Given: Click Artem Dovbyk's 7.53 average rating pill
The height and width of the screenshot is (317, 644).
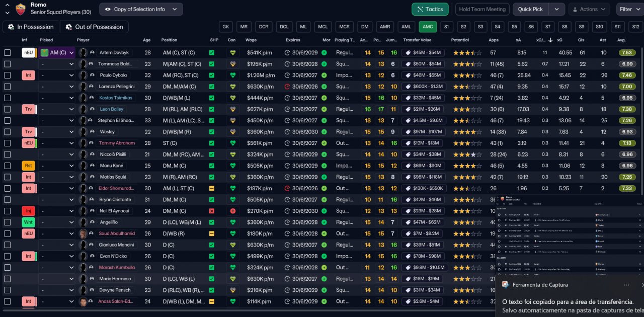Looking at the screenshot, I should tap(626, 53).
